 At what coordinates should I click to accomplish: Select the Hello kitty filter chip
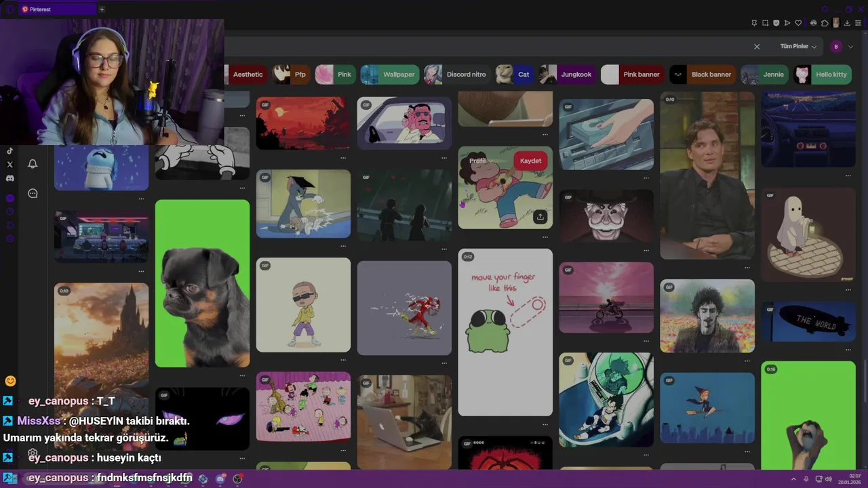[823, 75]
